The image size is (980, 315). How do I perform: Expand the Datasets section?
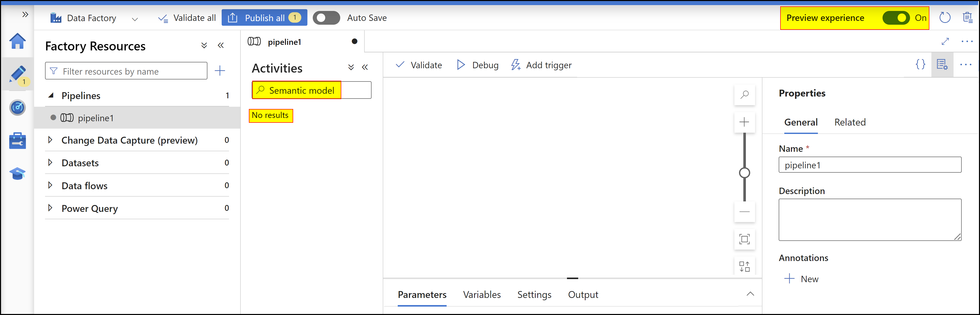51,163
